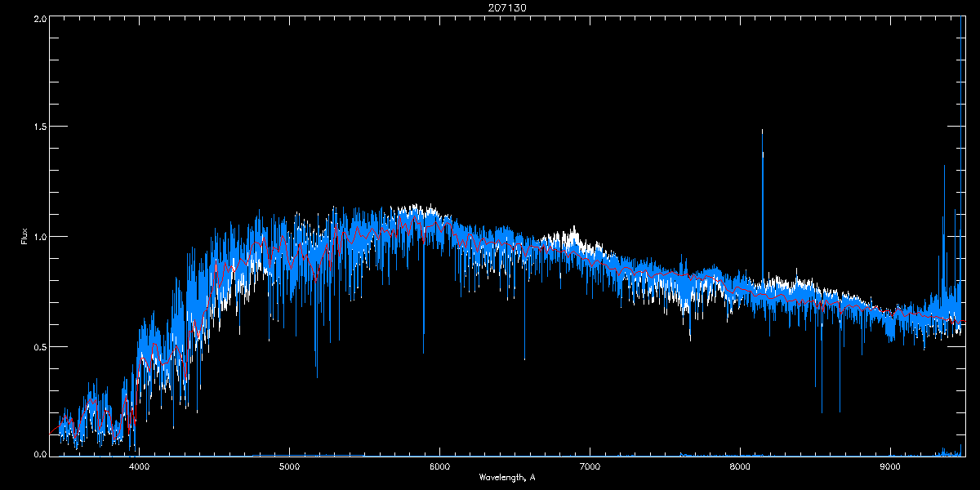The width and height of the screenshot is (980, 490).
Task: Select the 9000 x-axis tick label
Action: coord(889,467)
